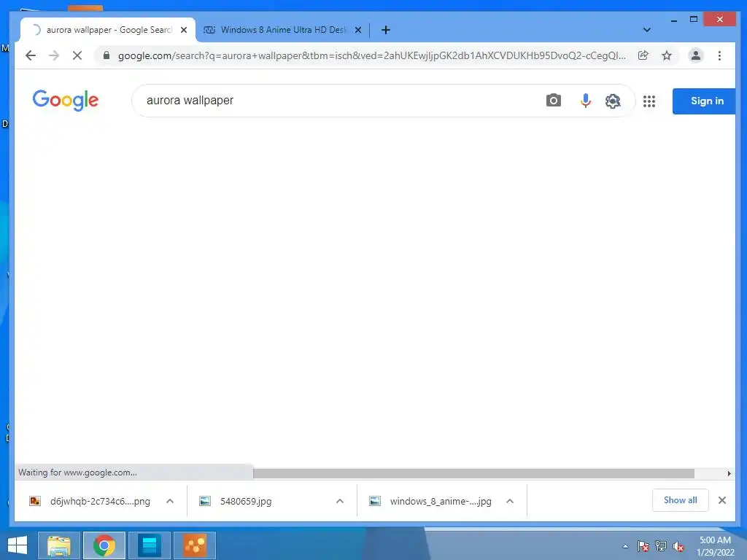Viewport: 747px width, 560px height.
Task: Show hidden system tray icons
Action: (x=625, y=546)
